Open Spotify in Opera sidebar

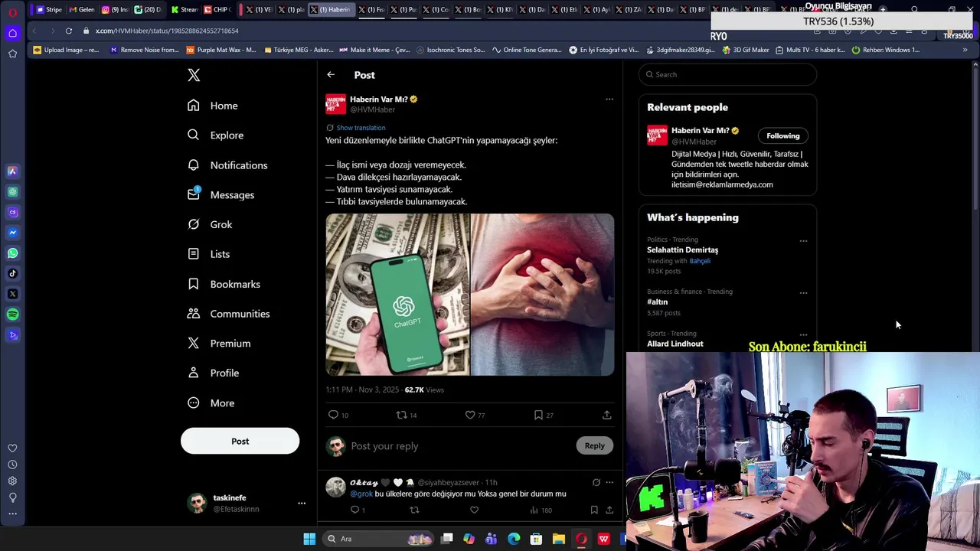[12, 314]
